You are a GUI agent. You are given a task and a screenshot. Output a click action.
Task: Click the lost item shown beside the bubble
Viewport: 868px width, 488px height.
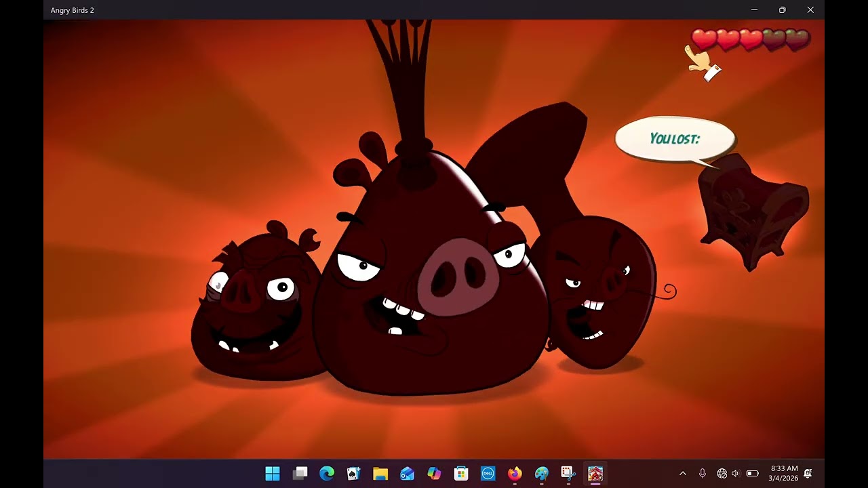[x=753, y=211]
